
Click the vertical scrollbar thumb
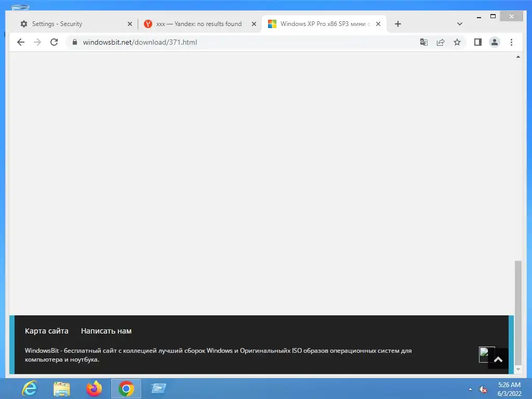[518, 312]
